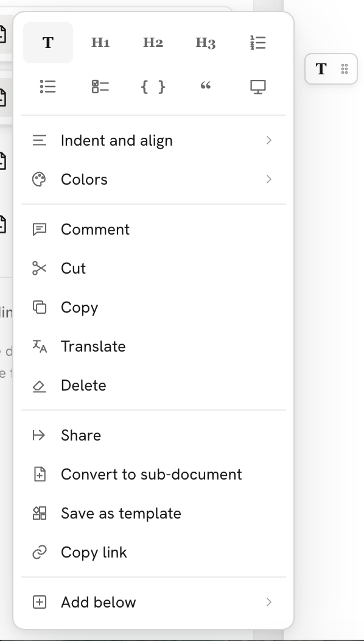Image resolution: width=364 pixels, height=641 pixels.
Task: Convert block to Heading 3
Action: pos(206,43)
